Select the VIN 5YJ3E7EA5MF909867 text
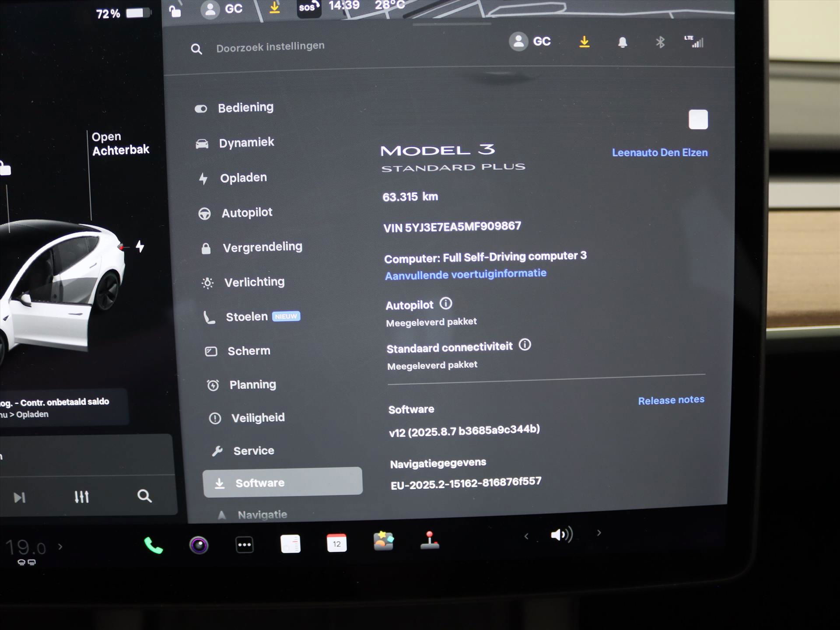The height and width of the screenshot is (630, 840). pos(452,227)
